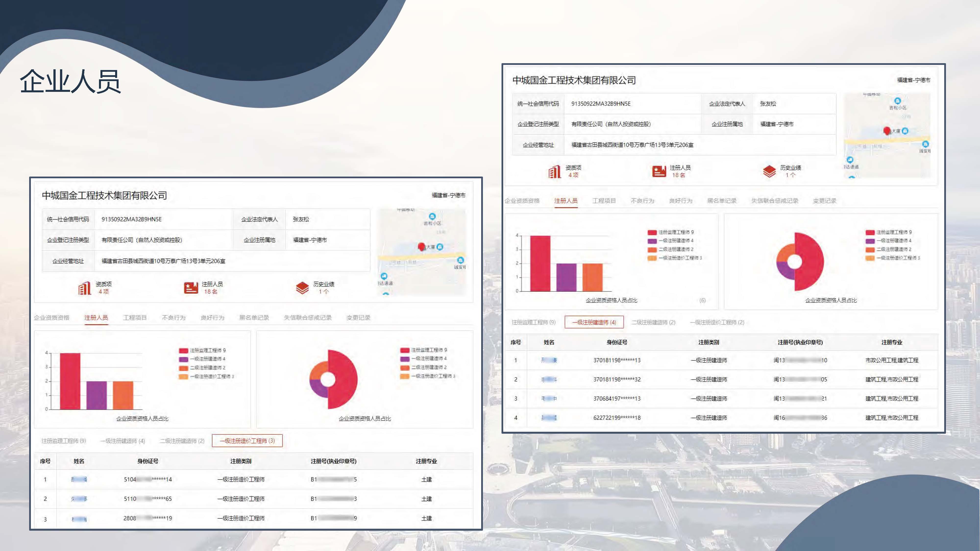Image resolution: width=980 pixels, height=551 pixels.
Task: Open name link in row 4 of right table
Action: pyautogui.click(x=549, y=418)
